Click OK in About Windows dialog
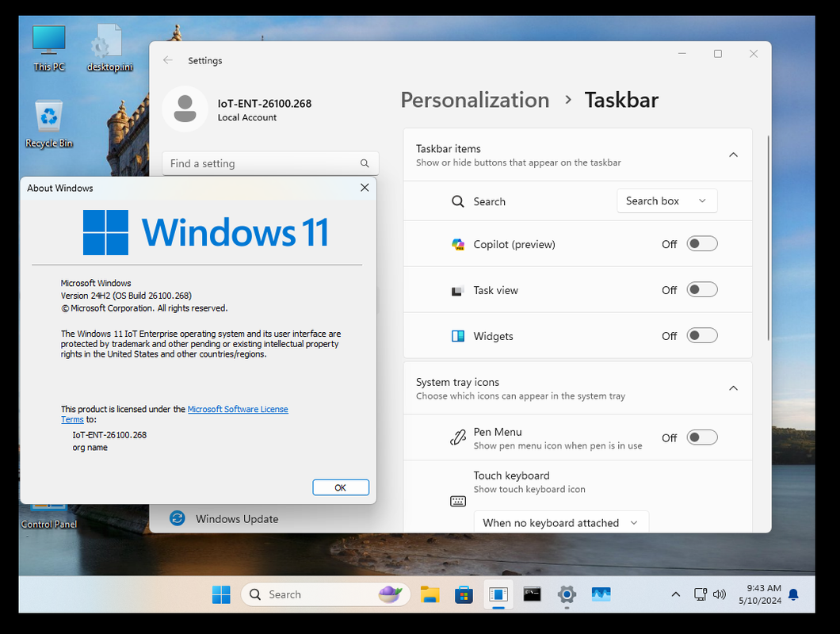The width and height of the screenshot is (840, 634). [341, 487]
